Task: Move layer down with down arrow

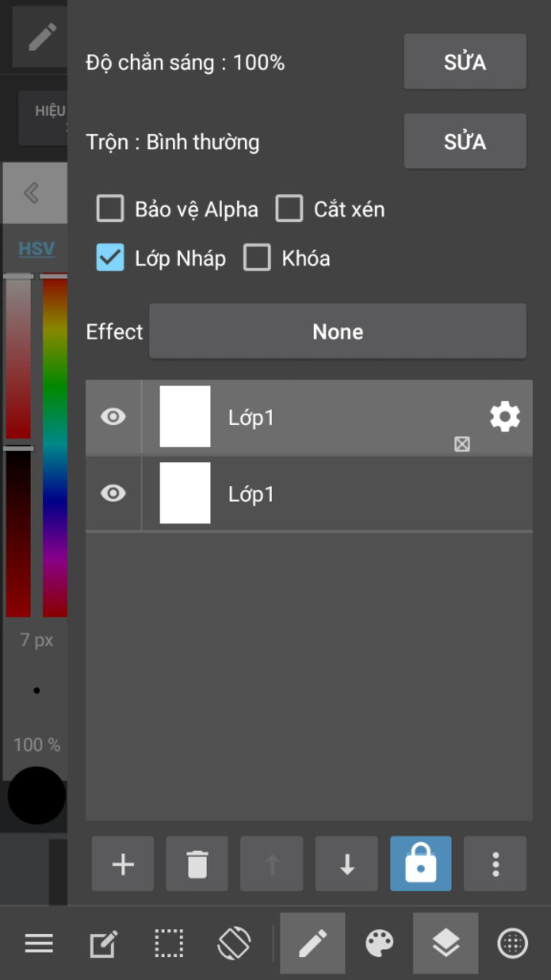Action: [347, 864]
